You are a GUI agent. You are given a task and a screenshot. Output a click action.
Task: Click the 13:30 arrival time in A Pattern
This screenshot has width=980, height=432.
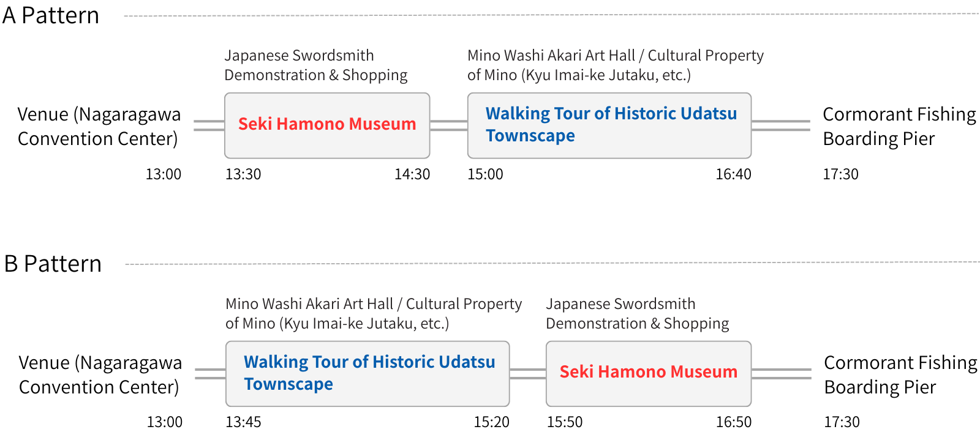pyautogui.click(x=243, y=174)
